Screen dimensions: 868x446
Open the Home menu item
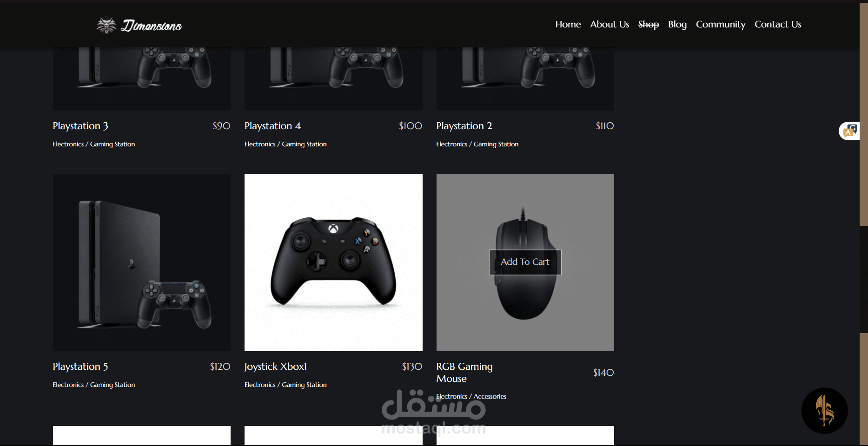point(568,24)
